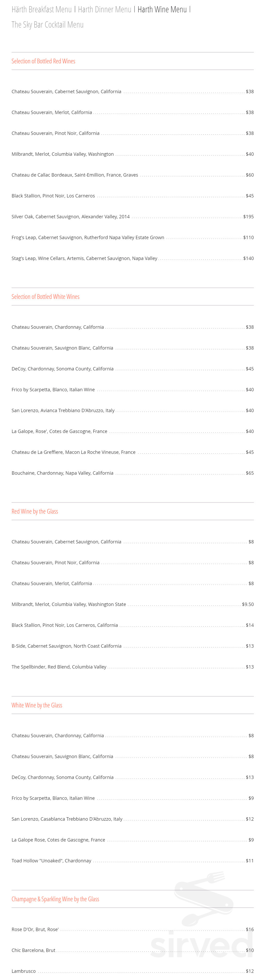Viewport: 268px width, 980px height.
Task: Select Frog's Leap Cabernet Sauvignon item
Action: (88, 237)
